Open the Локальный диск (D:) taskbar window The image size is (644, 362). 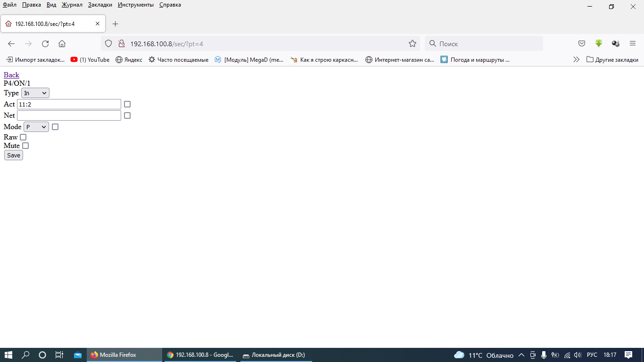coord(276,355)
